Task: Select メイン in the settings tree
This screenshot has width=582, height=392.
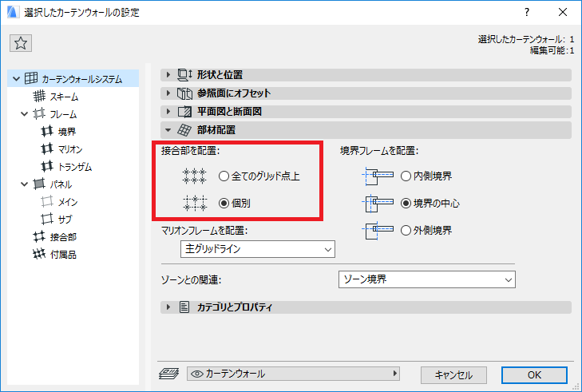Action: coord(68,201)
